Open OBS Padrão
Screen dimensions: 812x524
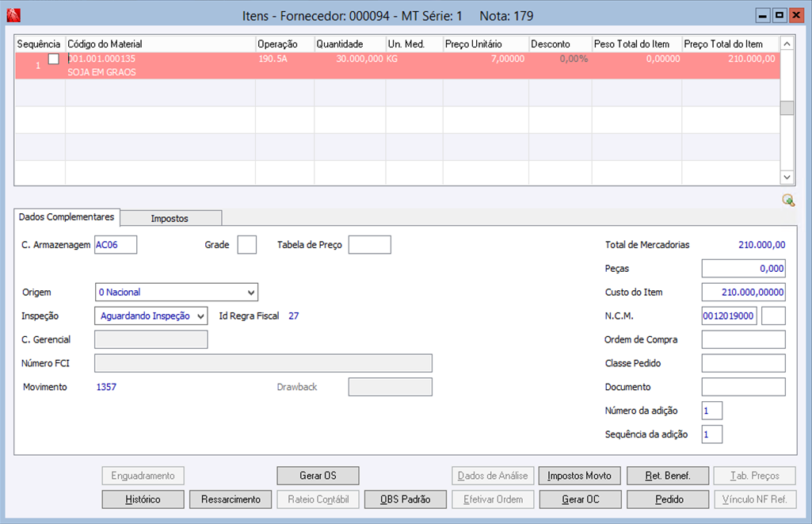point(406,499)
